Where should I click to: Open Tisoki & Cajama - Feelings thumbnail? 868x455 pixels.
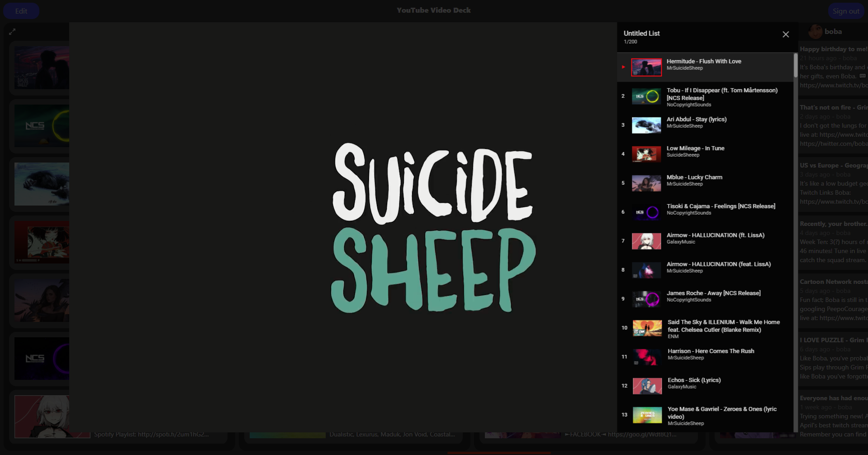[x=646, y=212]
